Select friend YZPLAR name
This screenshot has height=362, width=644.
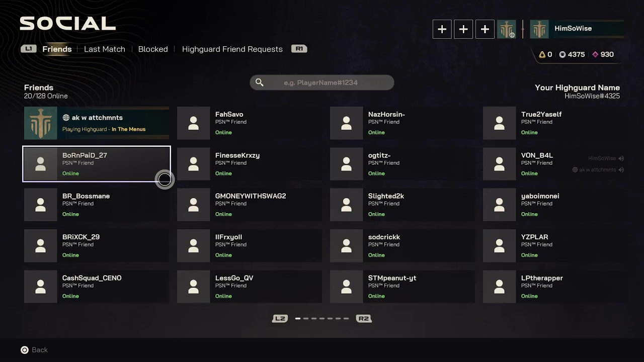[535, 237]
